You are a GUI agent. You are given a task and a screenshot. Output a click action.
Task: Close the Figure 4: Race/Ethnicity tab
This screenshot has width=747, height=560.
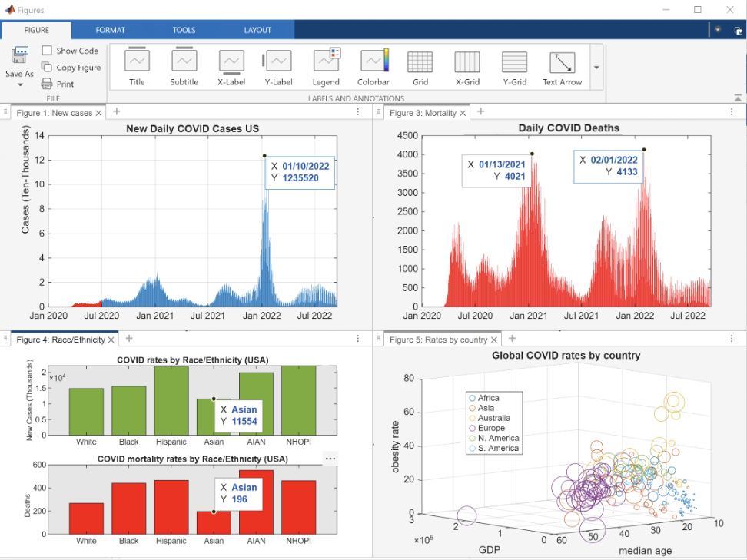point(111,340)
